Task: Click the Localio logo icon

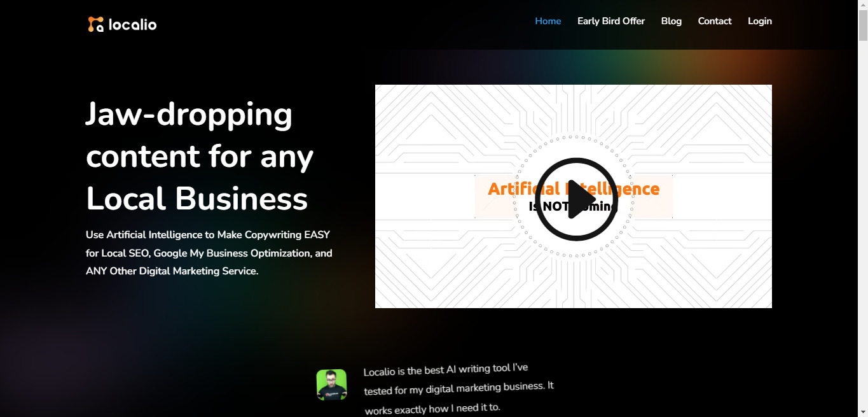Action: (95, 24)
